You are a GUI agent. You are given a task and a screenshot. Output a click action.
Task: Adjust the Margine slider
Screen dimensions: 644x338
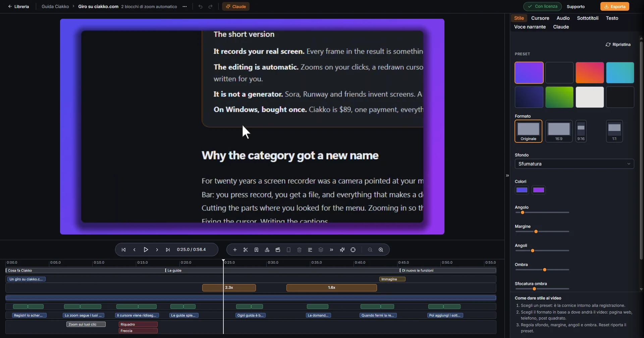[x=542, y=231]
